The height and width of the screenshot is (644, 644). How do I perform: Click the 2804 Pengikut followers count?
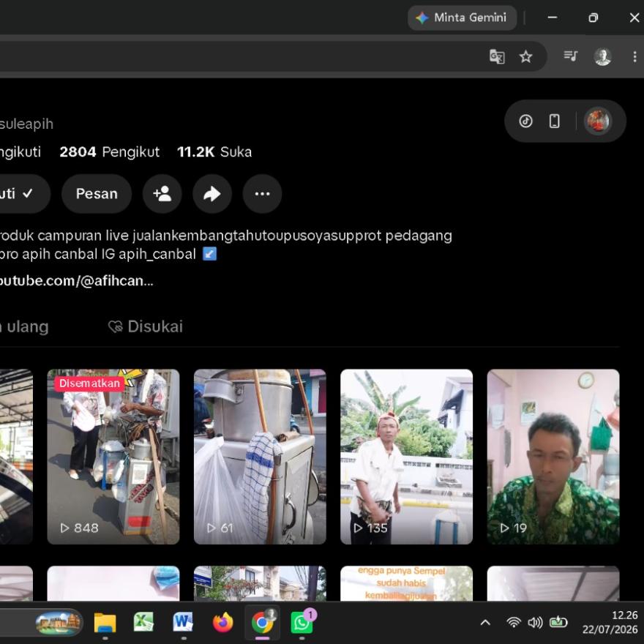pos(109,152)
